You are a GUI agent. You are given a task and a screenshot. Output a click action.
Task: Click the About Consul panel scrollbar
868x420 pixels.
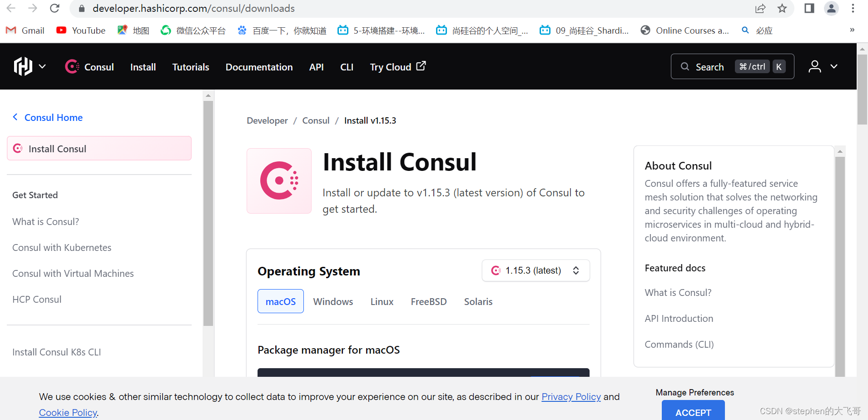[x=840, y=267]
